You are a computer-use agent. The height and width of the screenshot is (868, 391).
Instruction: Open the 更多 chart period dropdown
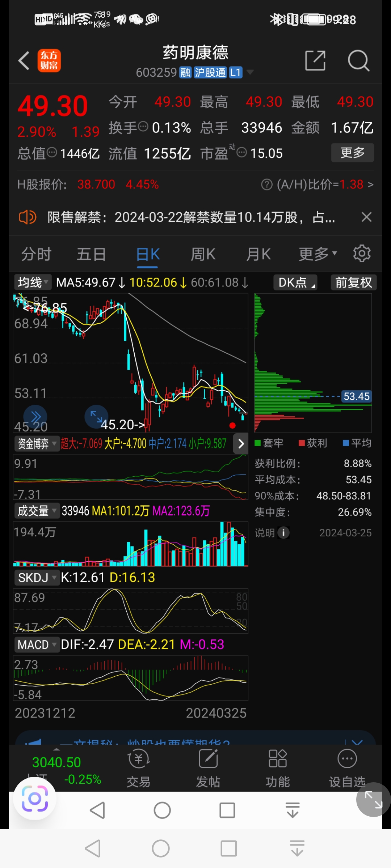pyautogui.click(x=318, y=254)
